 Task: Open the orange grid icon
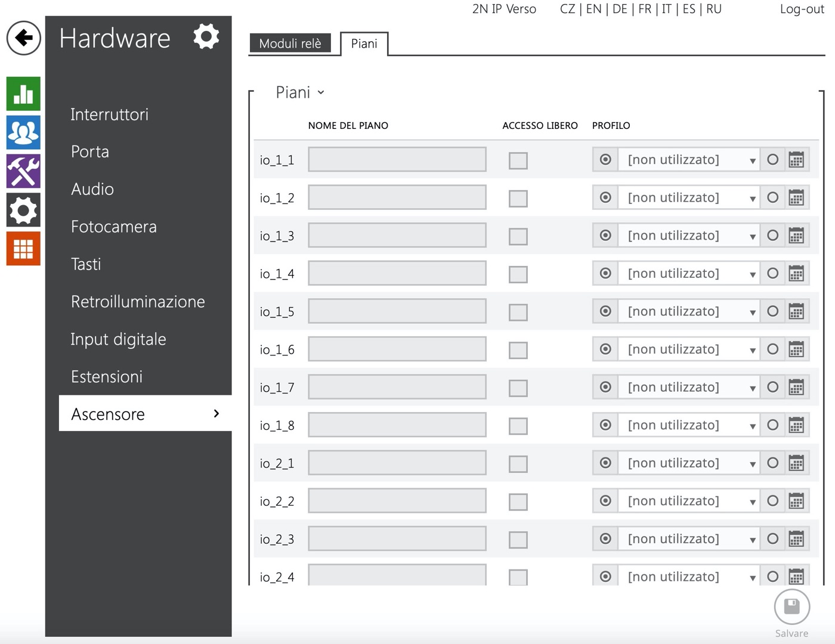pos(23,249)
